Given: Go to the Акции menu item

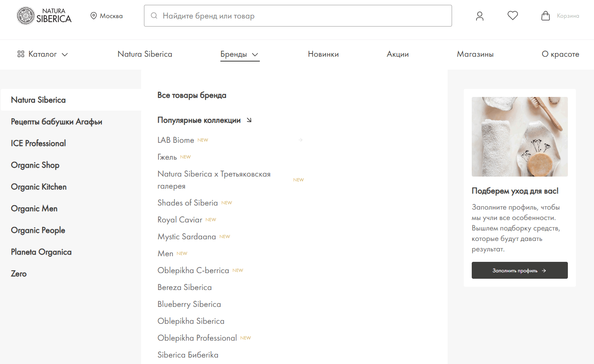Looking at the screenshot, I should click(x=397, y=54).
